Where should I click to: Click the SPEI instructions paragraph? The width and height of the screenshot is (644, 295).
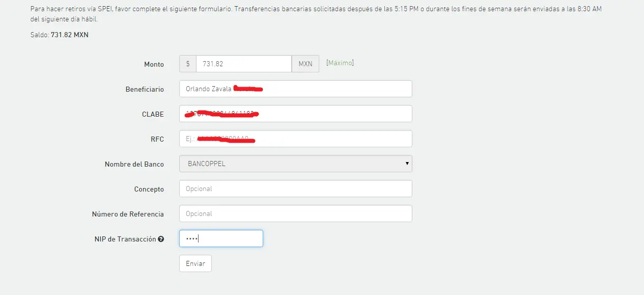[317, 14]
